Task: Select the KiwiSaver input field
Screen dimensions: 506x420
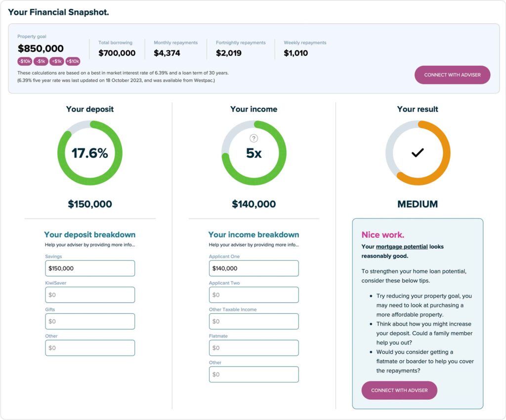Action: tap(90, 295)
